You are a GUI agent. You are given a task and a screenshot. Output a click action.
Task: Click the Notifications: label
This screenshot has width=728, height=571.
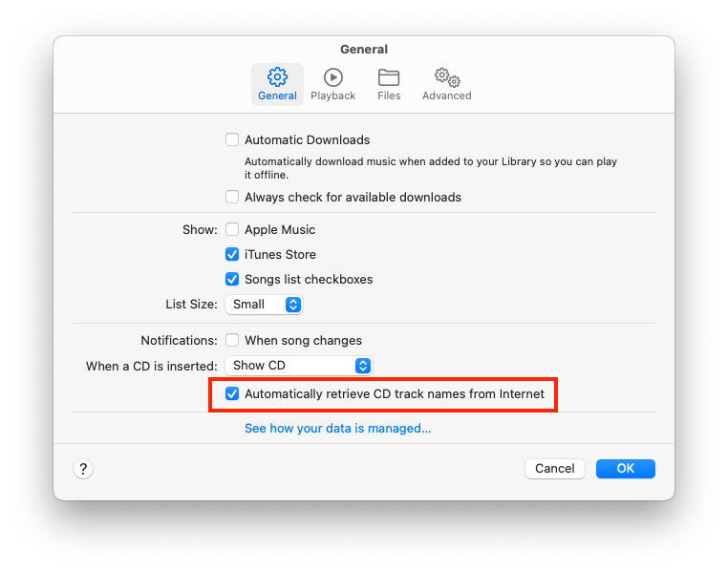(x=180, y=341)
